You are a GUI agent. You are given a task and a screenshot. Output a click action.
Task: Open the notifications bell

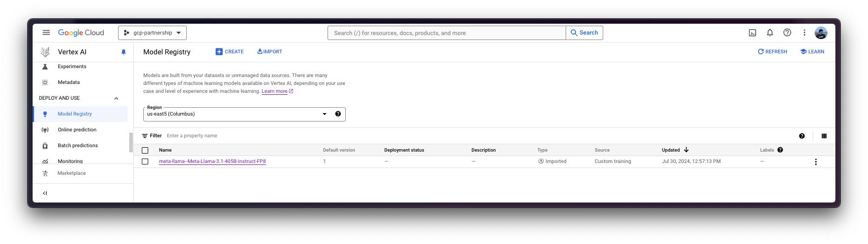pyautogui.click(x=770, y=33)
